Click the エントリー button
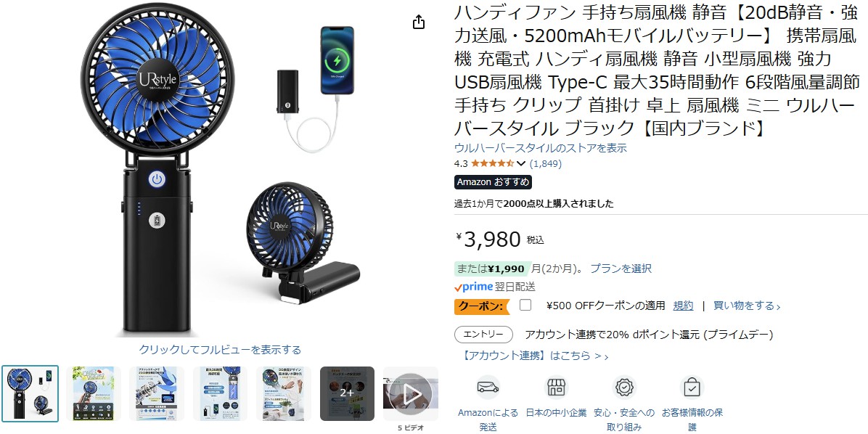 click(484, 335)
